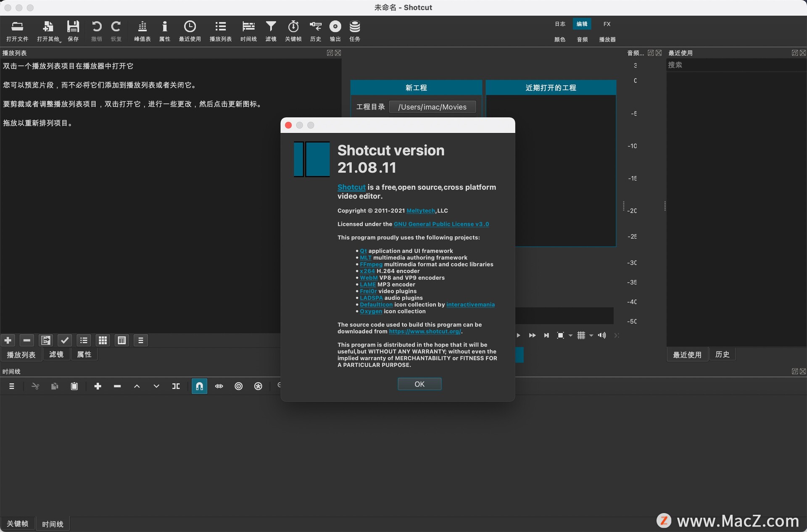Open the Filters funnel icon
The width and height of the screenshot is (807, 532).
click(271, 31)
